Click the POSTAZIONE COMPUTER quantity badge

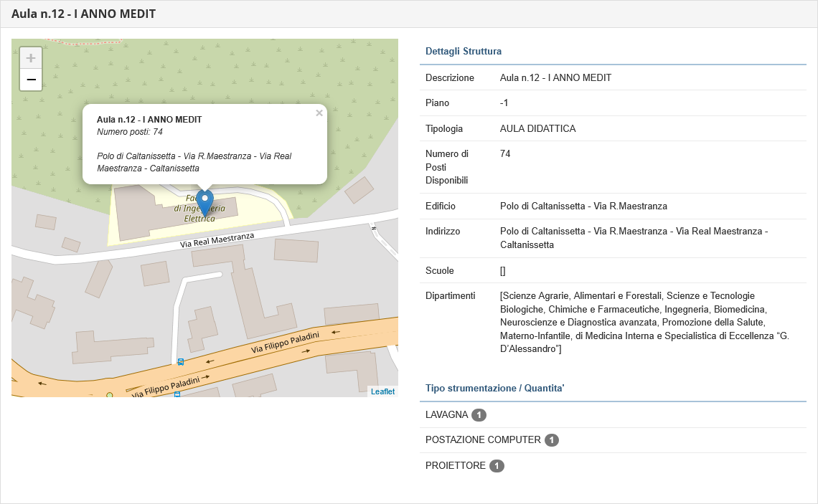click(x=551, y=440)
